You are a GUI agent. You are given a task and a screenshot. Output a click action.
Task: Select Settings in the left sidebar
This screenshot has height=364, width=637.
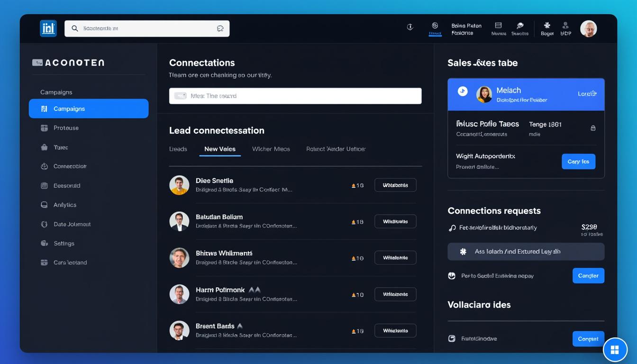[x=64, y=243]
